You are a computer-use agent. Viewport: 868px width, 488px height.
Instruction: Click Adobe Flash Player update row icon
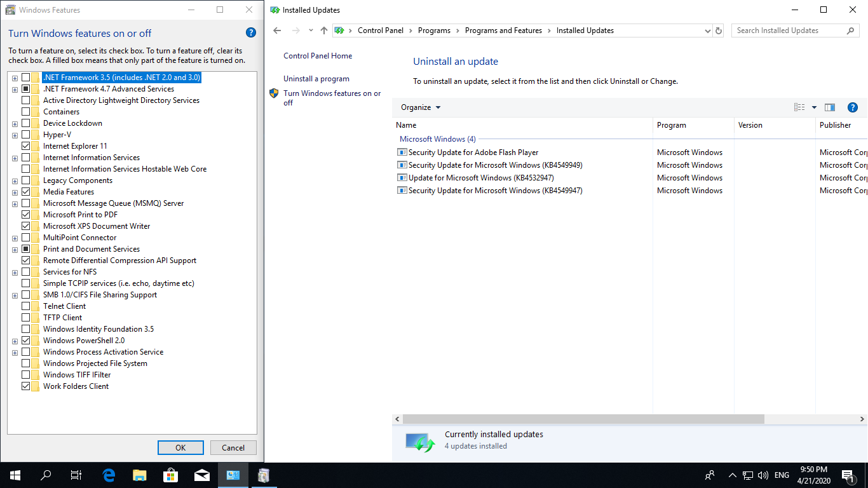coord(402,152)
